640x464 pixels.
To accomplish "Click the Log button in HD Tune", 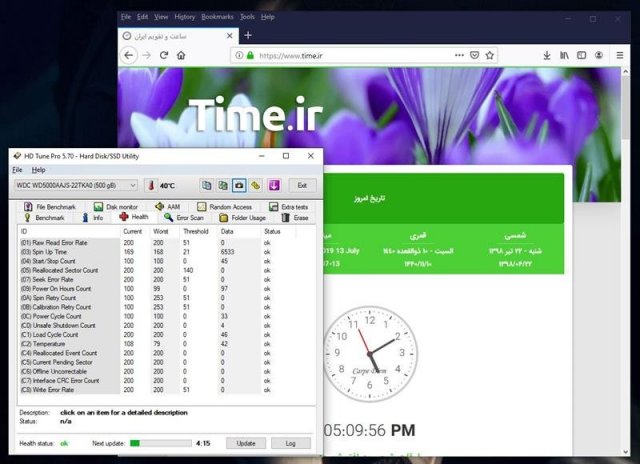I will (x=291, y=443).
